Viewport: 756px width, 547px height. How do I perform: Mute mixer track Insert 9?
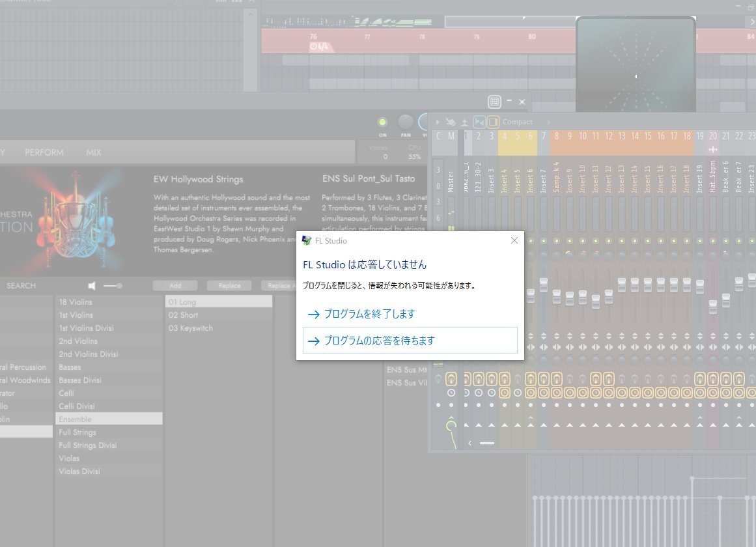pyautogui.click(x=570, y=241)
